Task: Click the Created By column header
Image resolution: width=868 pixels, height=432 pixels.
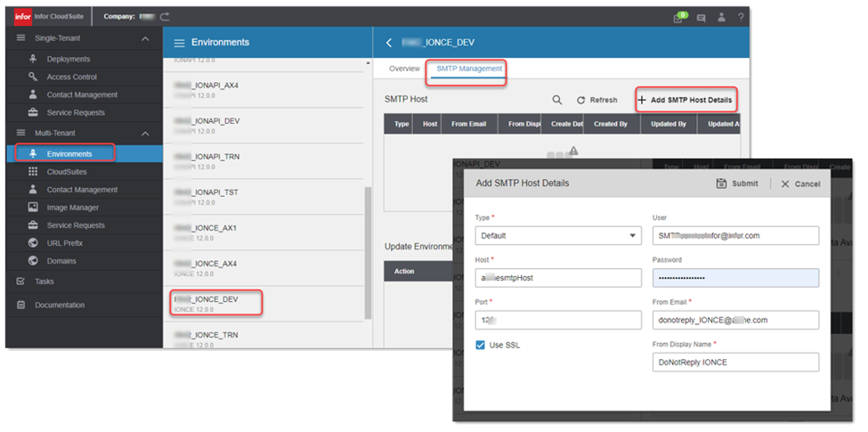Action: 611,124
